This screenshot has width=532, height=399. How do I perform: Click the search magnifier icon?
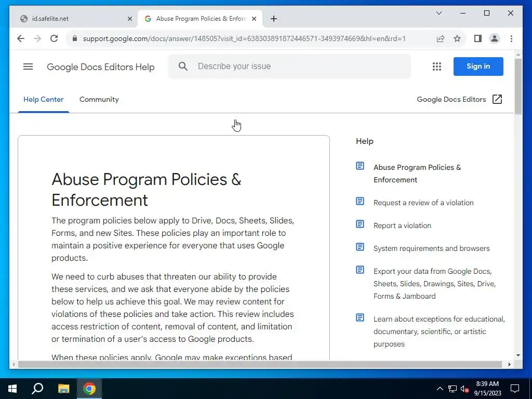183,66
